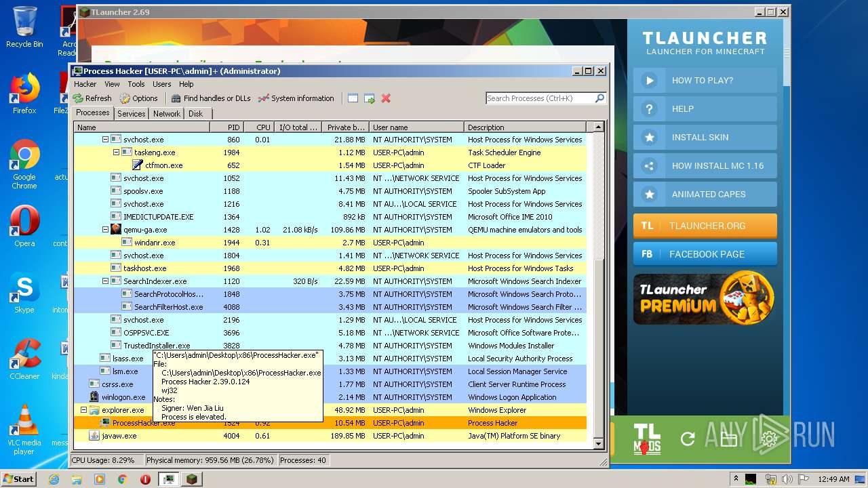Select the windanr.exe process row
868x488 pixels.
click(330, 243)
